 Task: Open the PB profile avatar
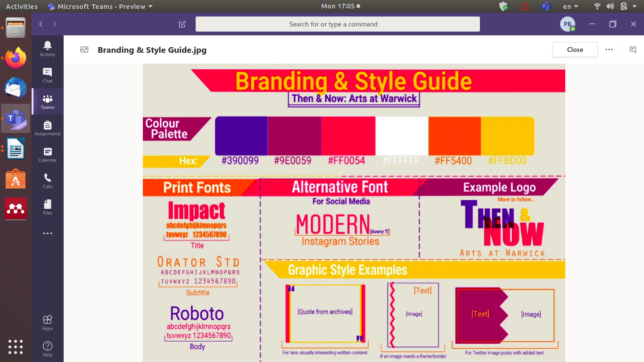pos(567,24)
